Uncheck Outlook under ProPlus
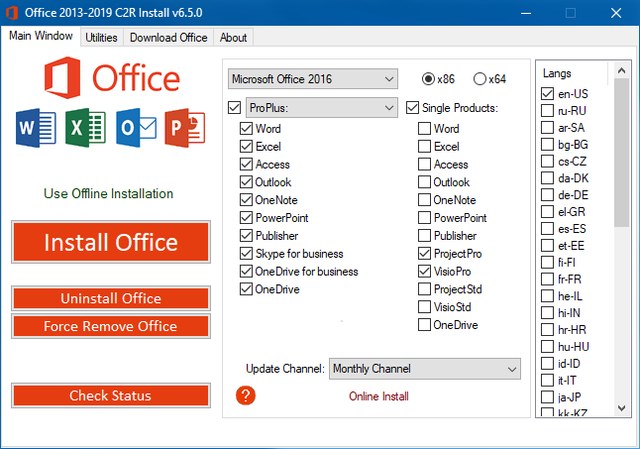This screenshot has height=449, width=640. (246, 182)
